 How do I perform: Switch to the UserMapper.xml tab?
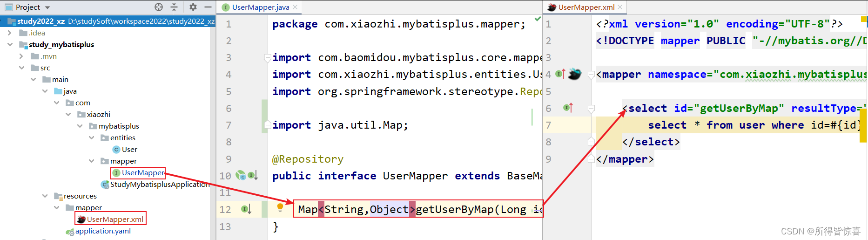coord(586,7)
